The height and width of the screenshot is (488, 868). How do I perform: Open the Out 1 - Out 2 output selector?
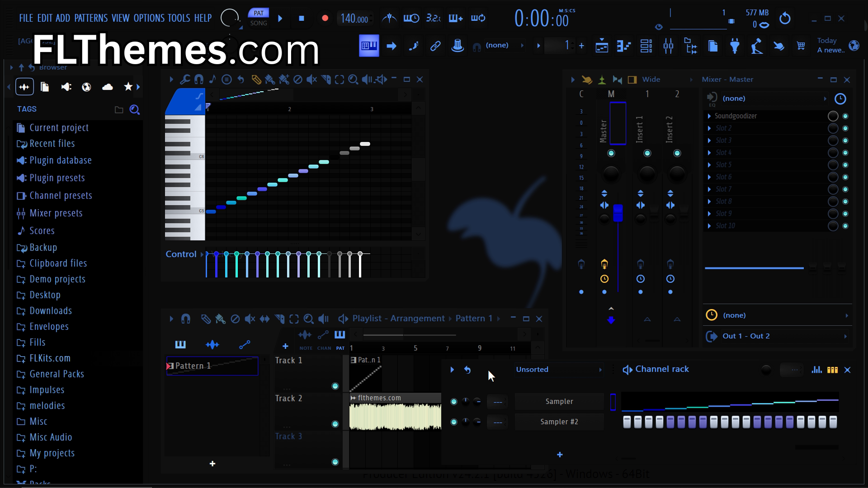(x=778, y=336)
